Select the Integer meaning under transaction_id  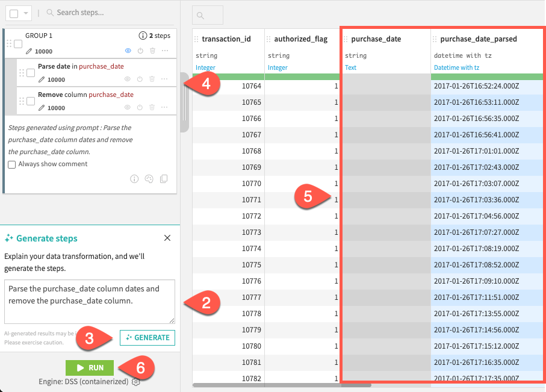tap(205, 67)
